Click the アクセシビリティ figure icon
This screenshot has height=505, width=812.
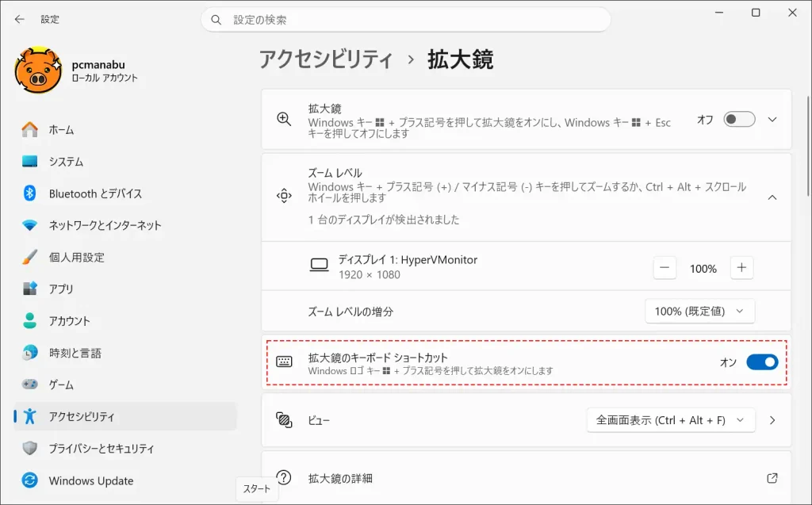click(29, 416)
